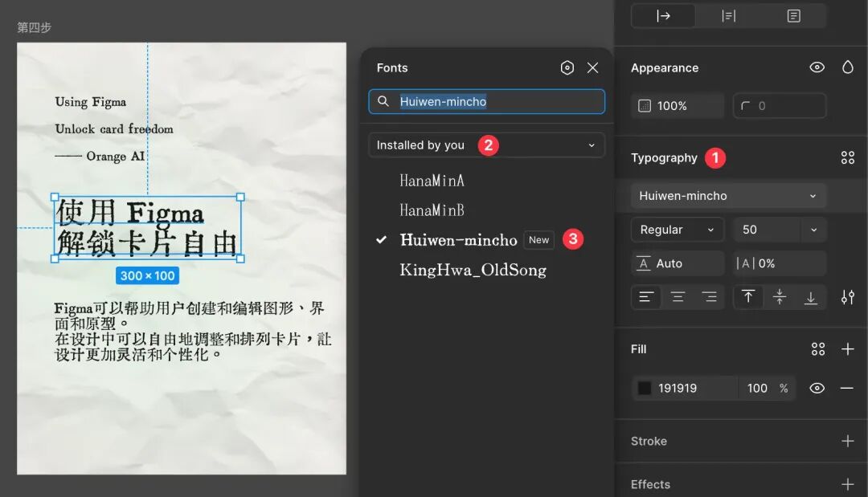Align text right horizontally
Viewport: 868px width, 497px height.
pos(709,297)
